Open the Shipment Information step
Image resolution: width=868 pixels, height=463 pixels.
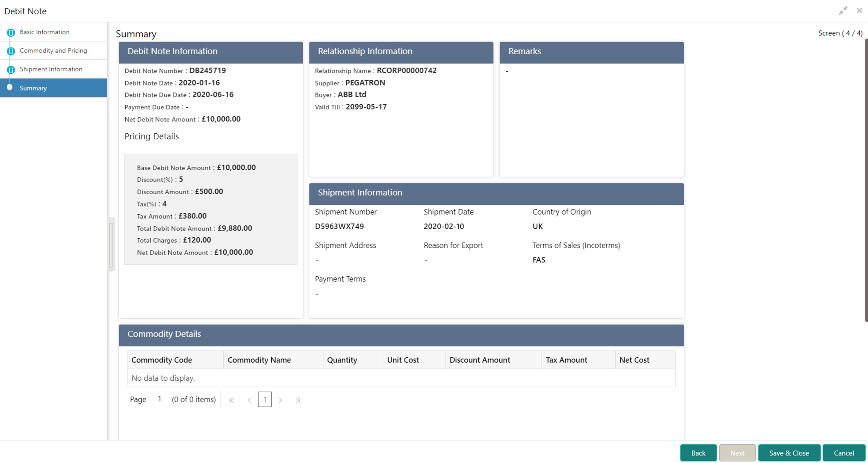point(51,69)
